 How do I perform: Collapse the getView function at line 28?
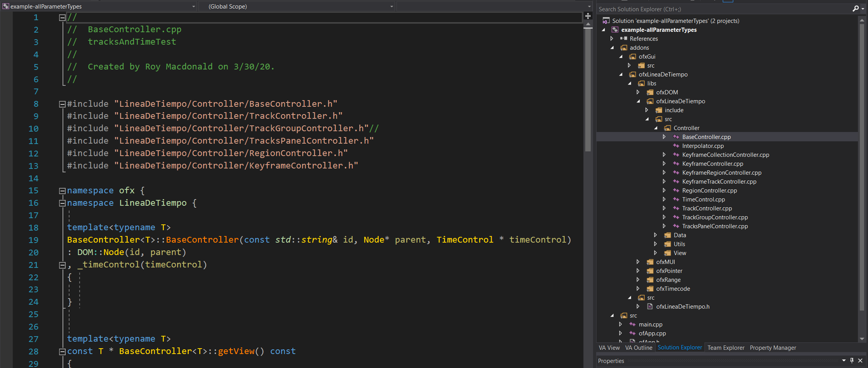62,352
